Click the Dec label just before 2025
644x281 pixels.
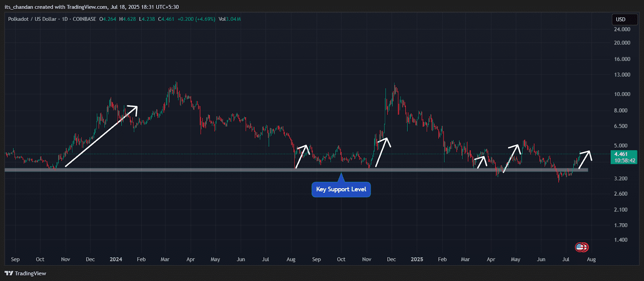tap(391, 259)
